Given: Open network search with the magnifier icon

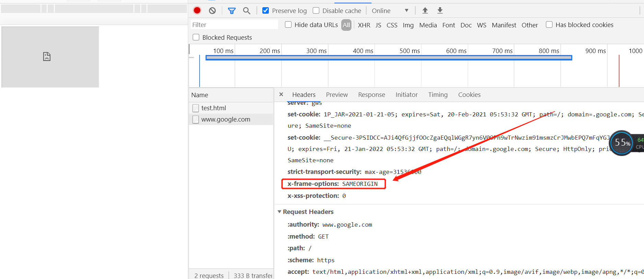Looking at the screenshot, I should [247, 11].
